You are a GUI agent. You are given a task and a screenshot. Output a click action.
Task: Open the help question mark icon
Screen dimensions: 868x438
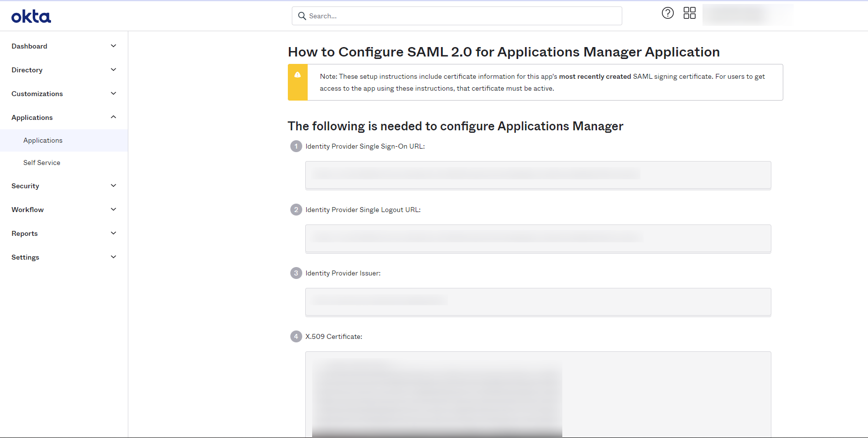(668, 13)
